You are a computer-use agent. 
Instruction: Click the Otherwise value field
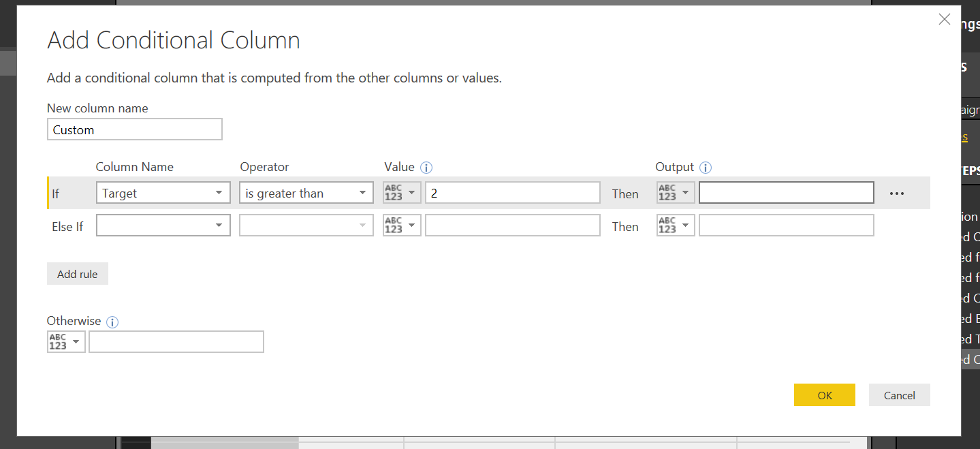click(176, 342)
